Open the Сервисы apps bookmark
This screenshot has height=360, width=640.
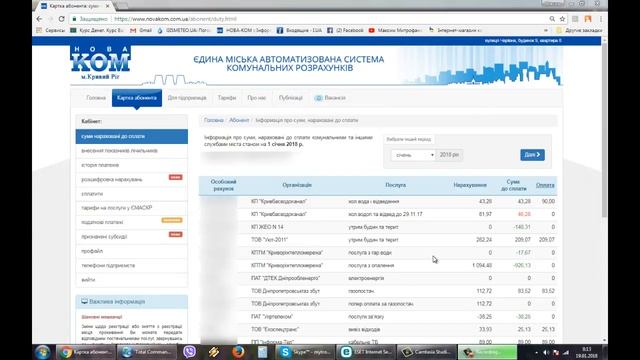coord(51,30)
